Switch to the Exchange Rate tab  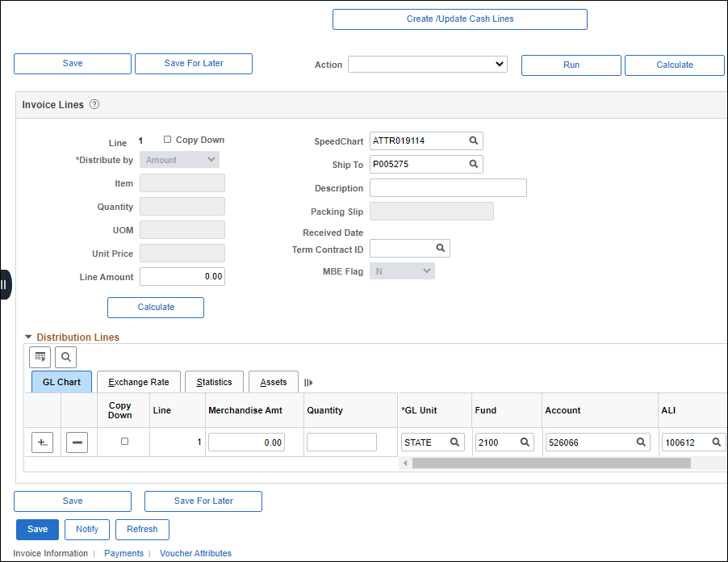(138, 381)
